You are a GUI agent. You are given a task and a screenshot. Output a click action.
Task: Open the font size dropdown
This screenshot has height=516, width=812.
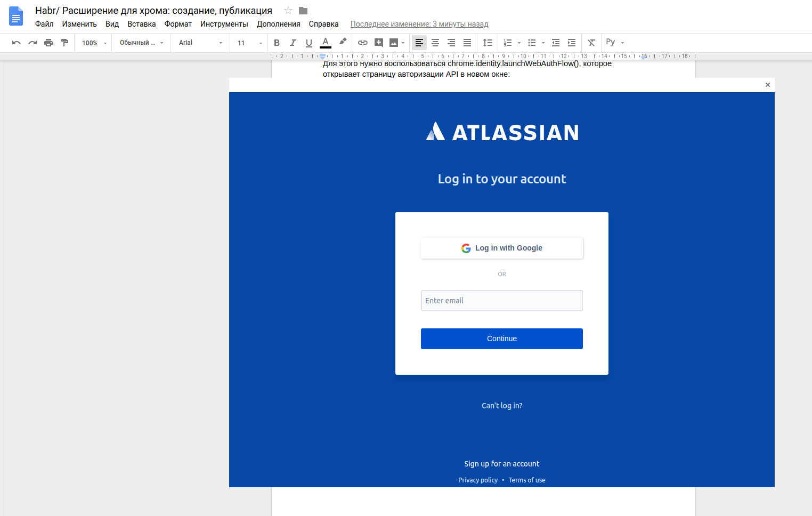click(x=249, y=43)
